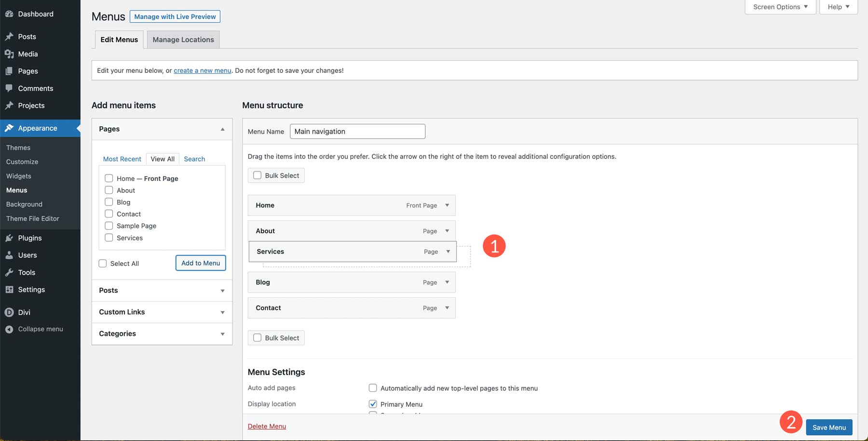Enable the Select All checkbox
Image resolution: width=868 pixels, height=441 pixels.
tap(103, 263)
